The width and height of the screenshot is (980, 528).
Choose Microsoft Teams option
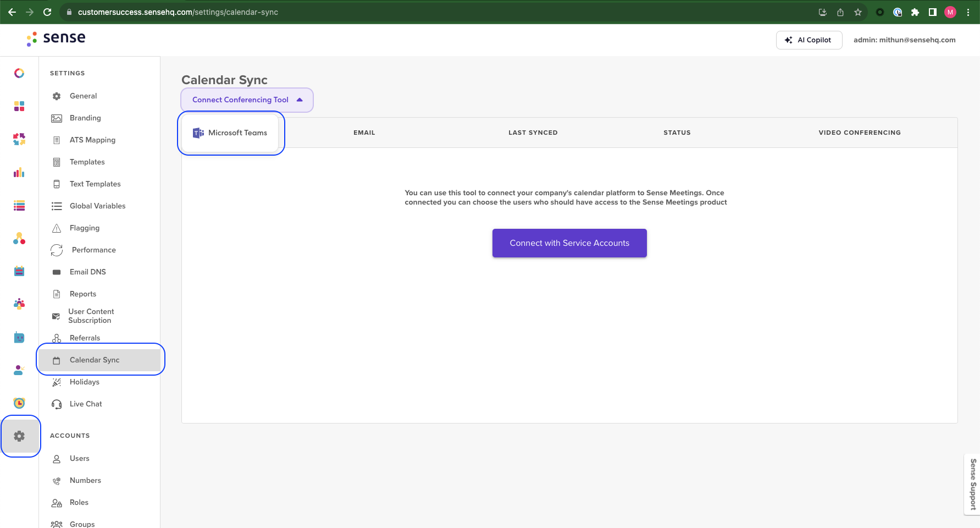[x=230, y=133]
